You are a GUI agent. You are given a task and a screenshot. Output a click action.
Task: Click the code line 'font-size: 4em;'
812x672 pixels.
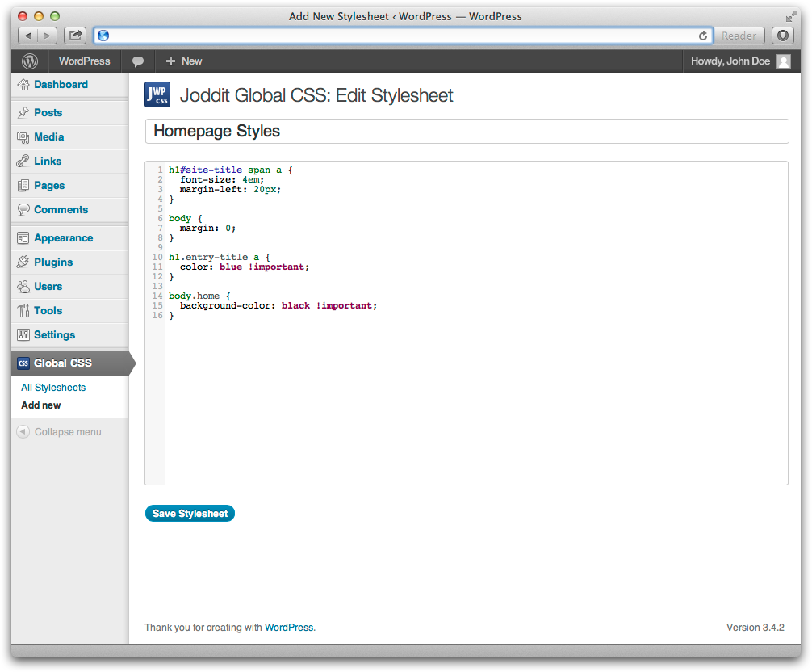(x=222, y=180)
